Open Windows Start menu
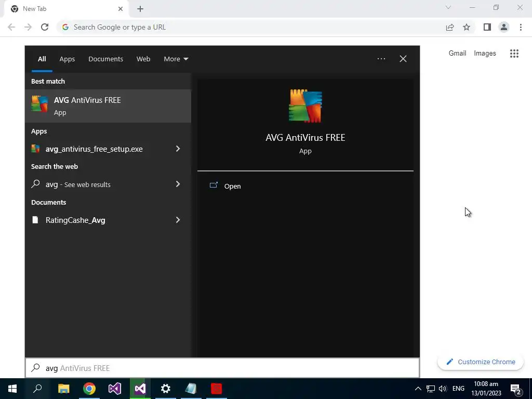Screen dimensions: 532x399 click(x=12, y=389)
